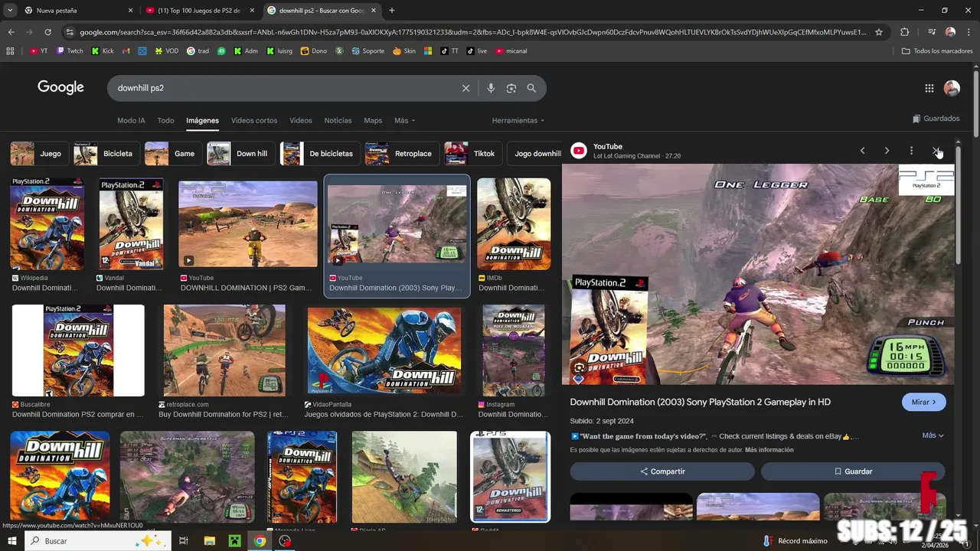This screenshot has height=551, width=980.
Task: Clear the search box with the X icon
Action: click(465, 88)
